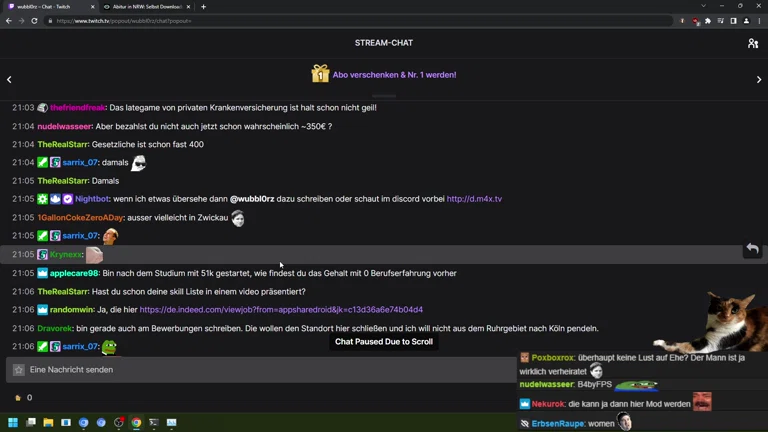This screenshot has width=768, height=432.
Task: Open Task View from the taskbar
Action: pyautogui.click(x=31, y=422)
